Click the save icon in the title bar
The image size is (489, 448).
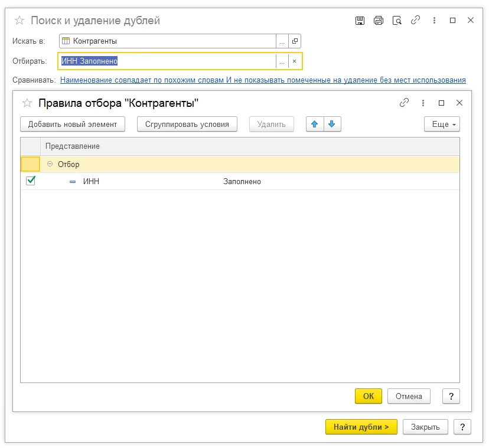click(360, 21)
